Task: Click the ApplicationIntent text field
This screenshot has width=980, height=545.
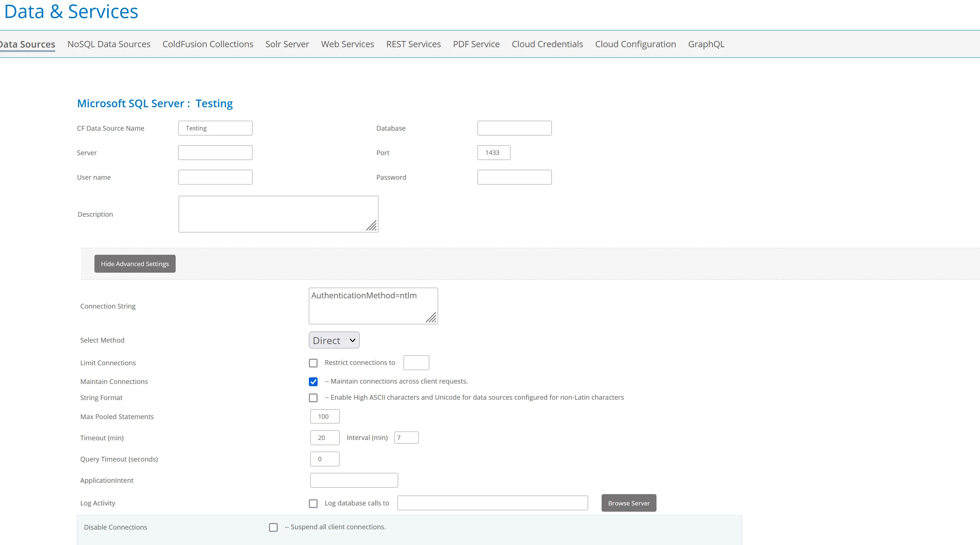Action: 354,480
